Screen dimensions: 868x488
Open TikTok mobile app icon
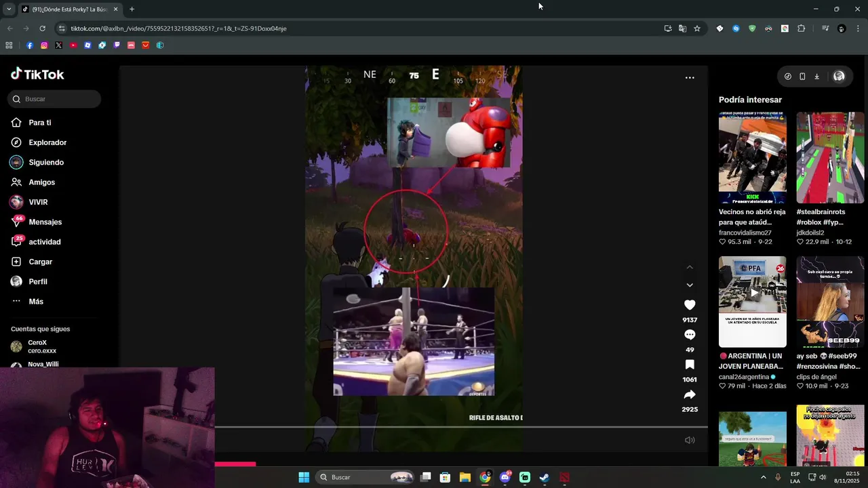pyautogui.click(x=802, y=77)
